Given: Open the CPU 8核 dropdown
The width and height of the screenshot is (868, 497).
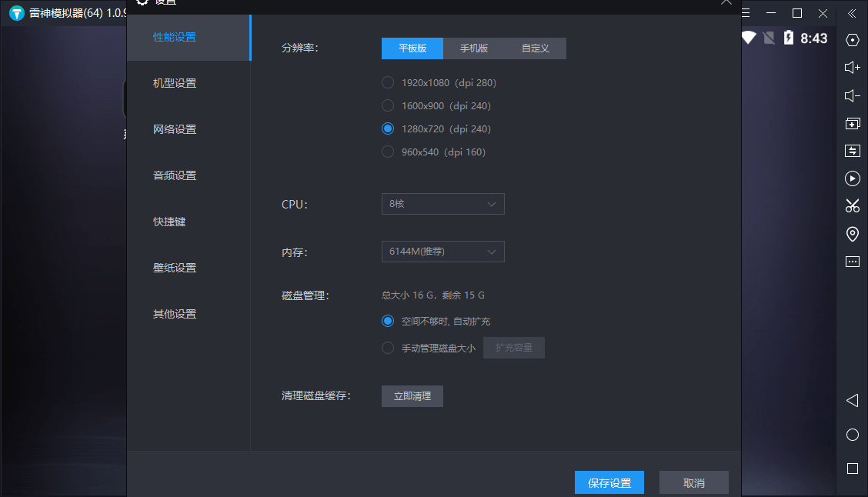Looking at the screenshot, I should point(442,204).
